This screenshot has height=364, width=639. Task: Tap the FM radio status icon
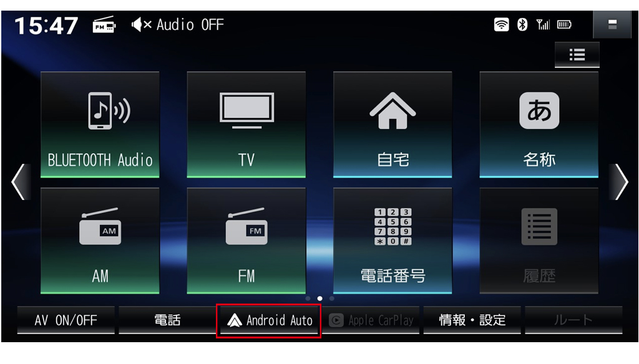pyautogui.click(x=104, y=25)
